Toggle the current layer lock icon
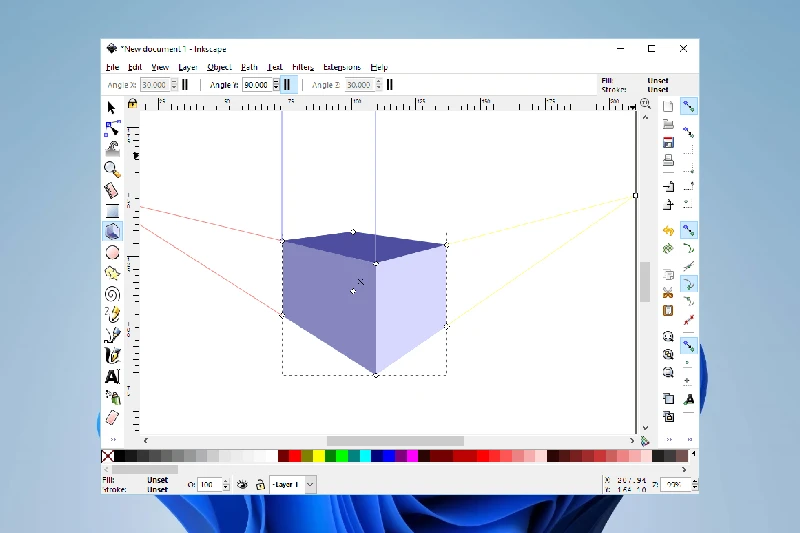Viewport: 800px width, 533px height. click(x=260, y=484)
